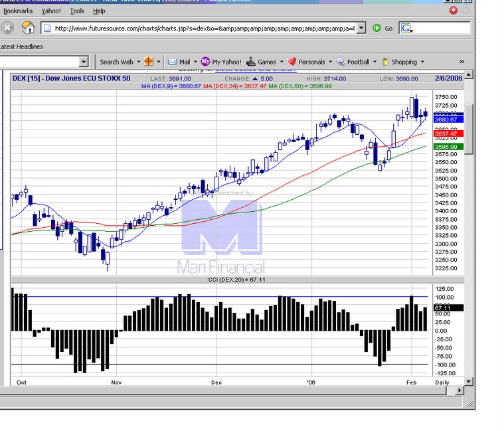Viewport: 504px width, 431px height.
Task: Open the Yahoo Mail envelope icon
Action: coord(173,62)
